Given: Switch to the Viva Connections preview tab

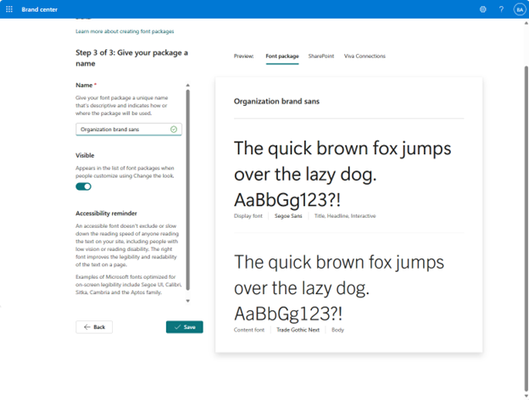Looking at the screenshot, I should point(364,56).
